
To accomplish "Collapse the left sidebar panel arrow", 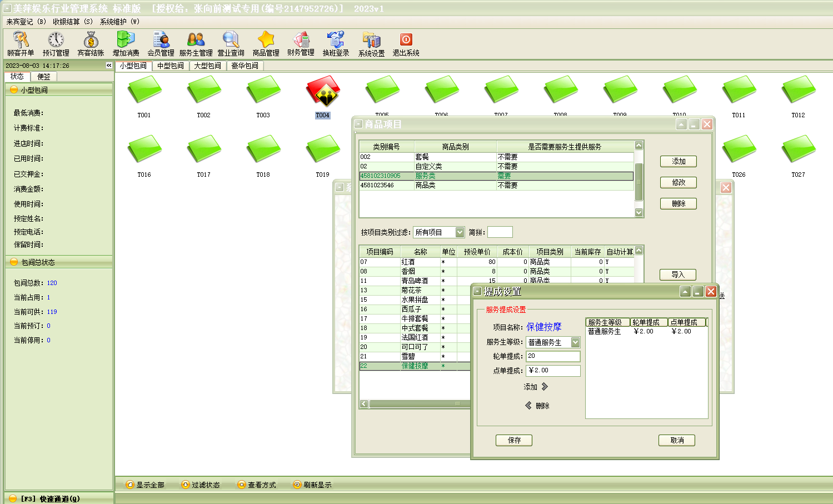I will [x=109, y=66].
